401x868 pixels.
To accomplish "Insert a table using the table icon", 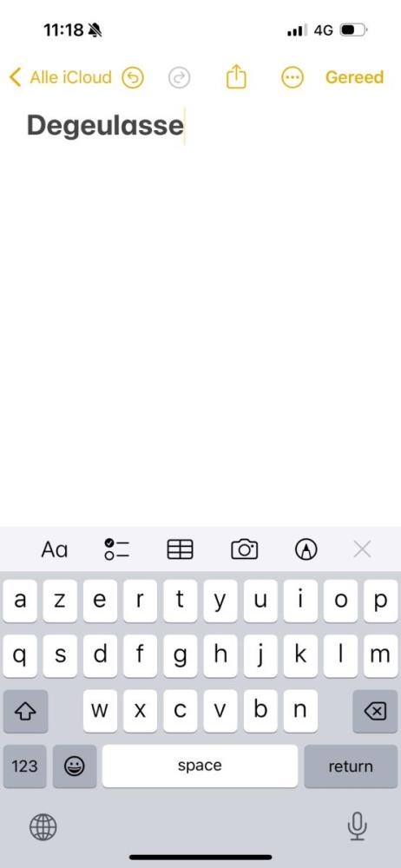I will 180,549.
